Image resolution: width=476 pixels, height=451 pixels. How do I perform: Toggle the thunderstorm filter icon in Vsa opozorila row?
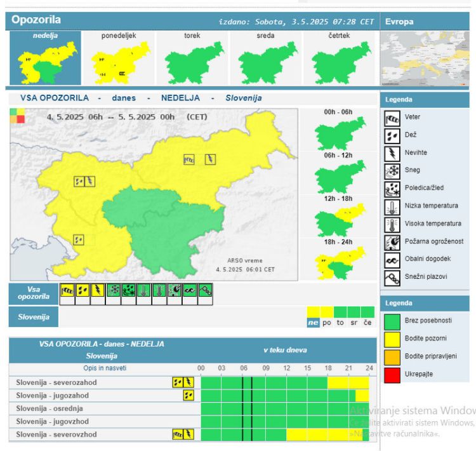(x=98, y=291)
